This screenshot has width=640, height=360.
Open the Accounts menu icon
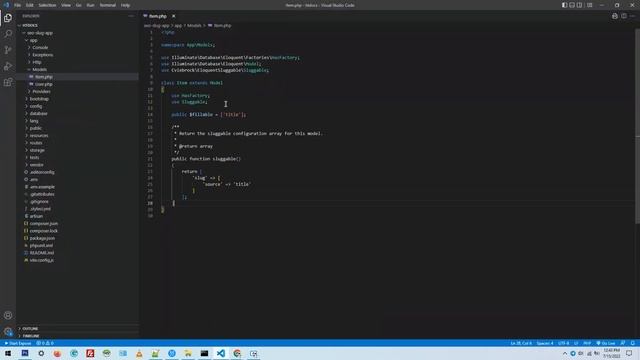coord(8,315)
